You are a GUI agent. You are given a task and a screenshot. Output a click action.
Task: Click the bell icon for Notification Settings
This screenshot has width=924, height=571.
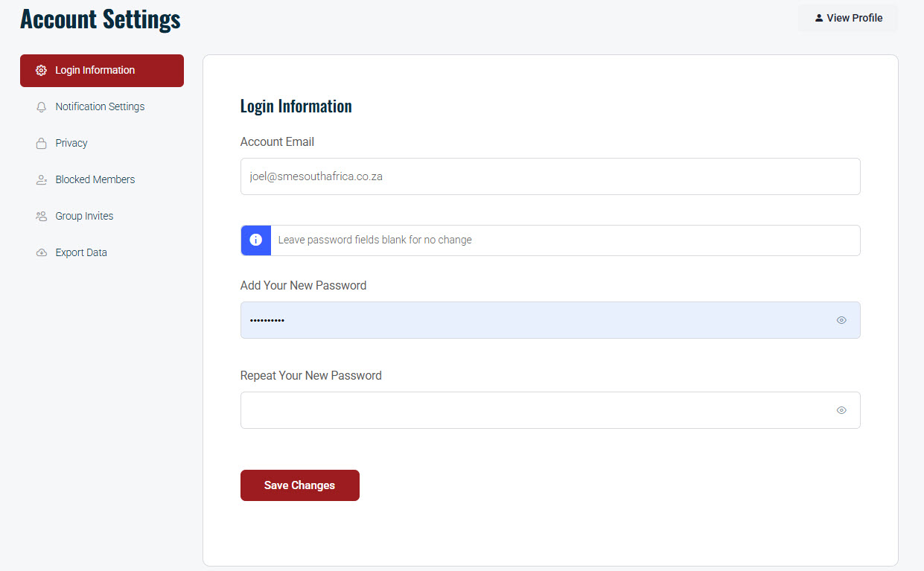point(42,107)
